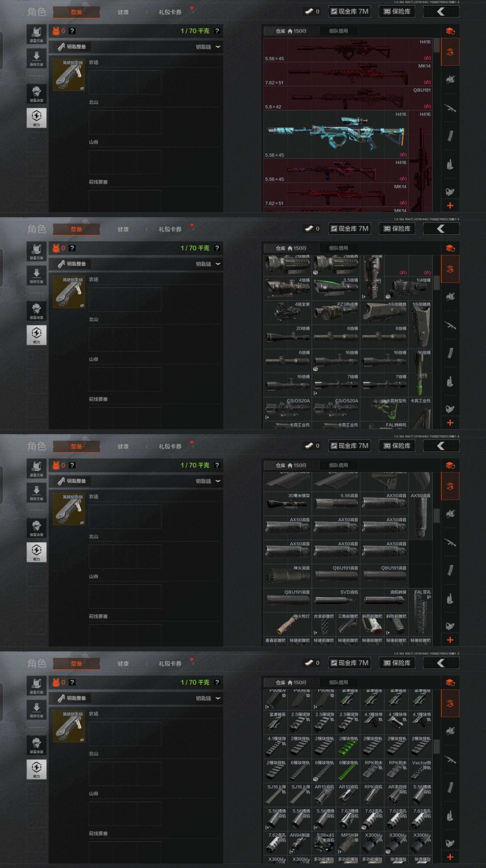Select the PZ3热成像 thermal scope
486x868 pixels.
click(336, 312)
